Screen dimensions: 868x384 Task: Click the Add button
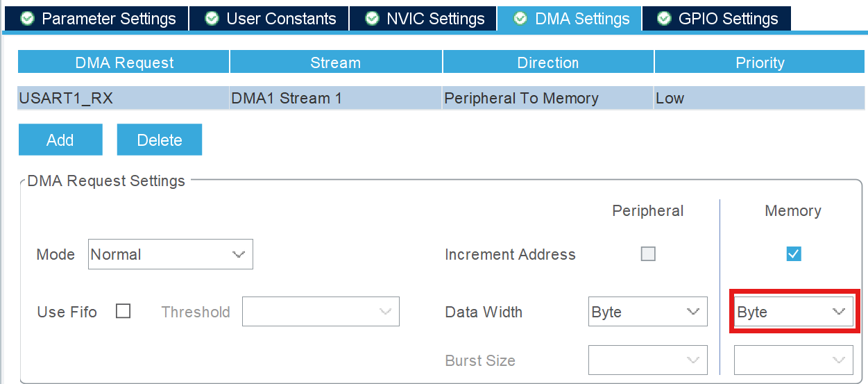click(x=60, y=140)
